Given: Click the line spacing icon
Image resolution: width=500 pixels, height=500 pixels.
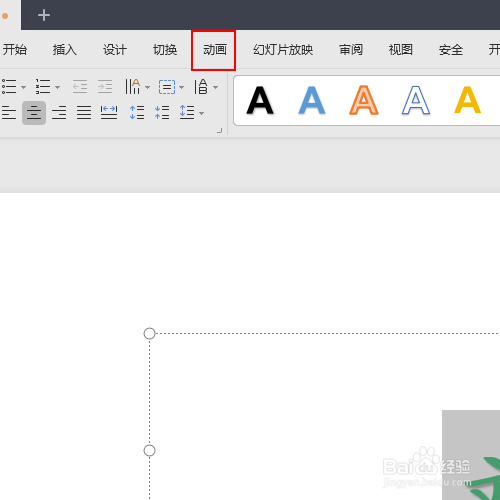Looking at the screenshot, I should pyautogui.click(x=187, y=112).
